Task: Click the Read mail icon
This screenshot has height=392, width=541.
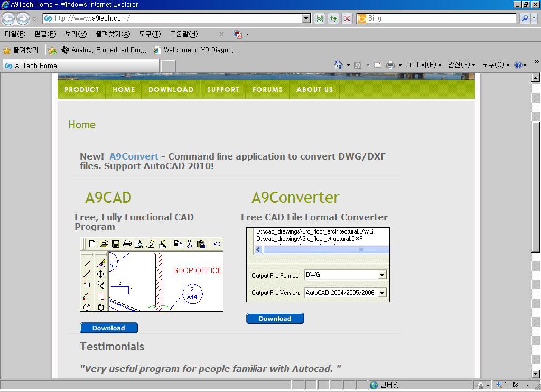Action: tap(378, 65)
